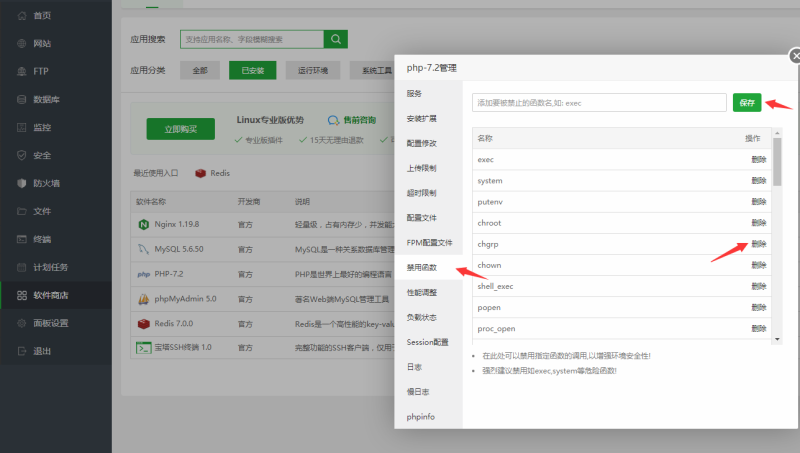This screenshot has width=800, height=453.
Task: Open the 配置修改 tab
Action: [429, 143]
